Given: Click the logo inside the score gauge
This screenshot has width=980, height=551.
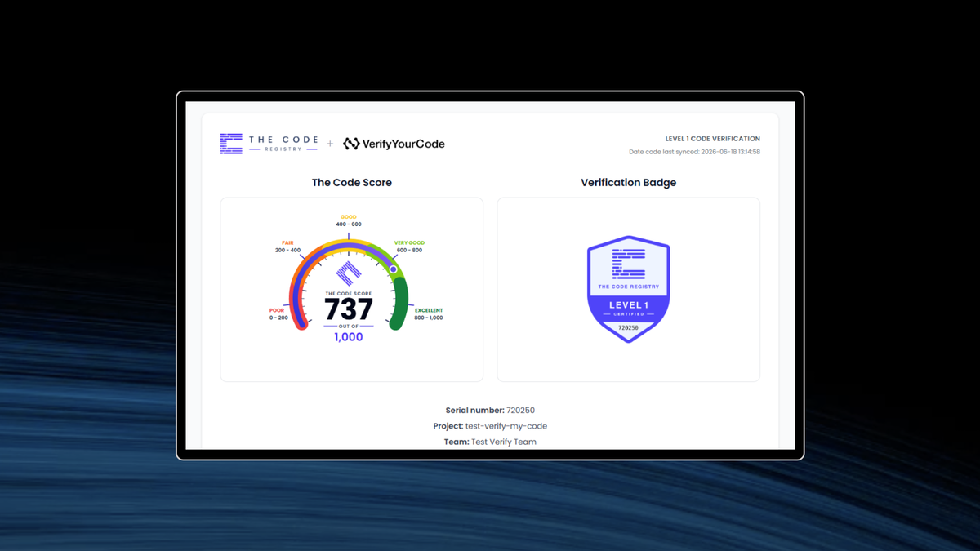Looking at the screenshot, I should [350, 273].
